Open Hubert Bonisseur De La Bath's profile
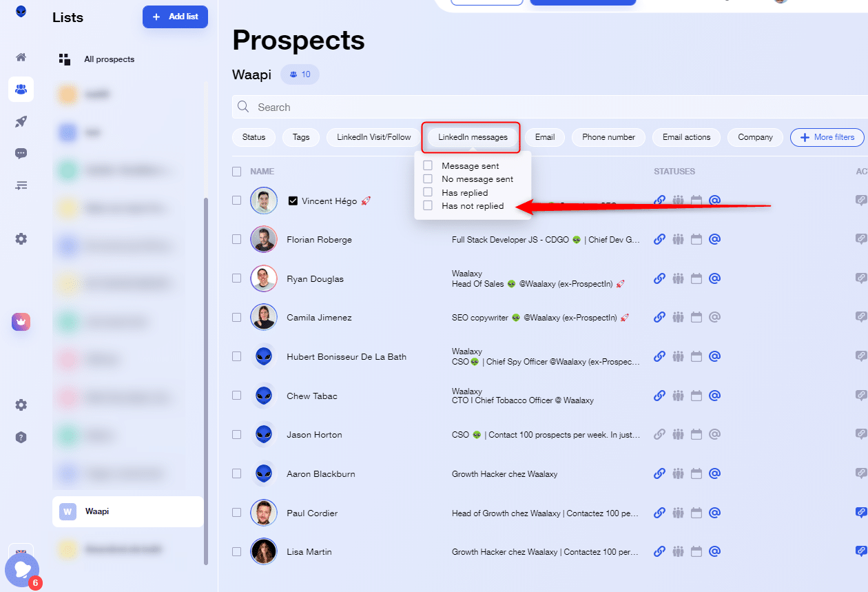868x592 pixels. pos(347,356)
